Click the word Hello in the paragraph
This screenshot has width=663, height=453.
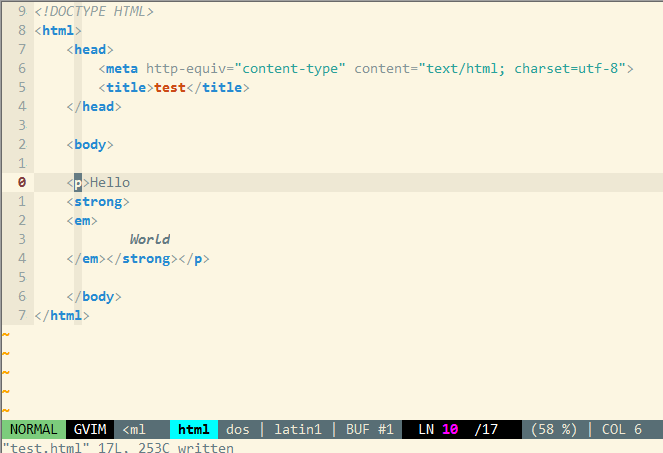(110, 183)
